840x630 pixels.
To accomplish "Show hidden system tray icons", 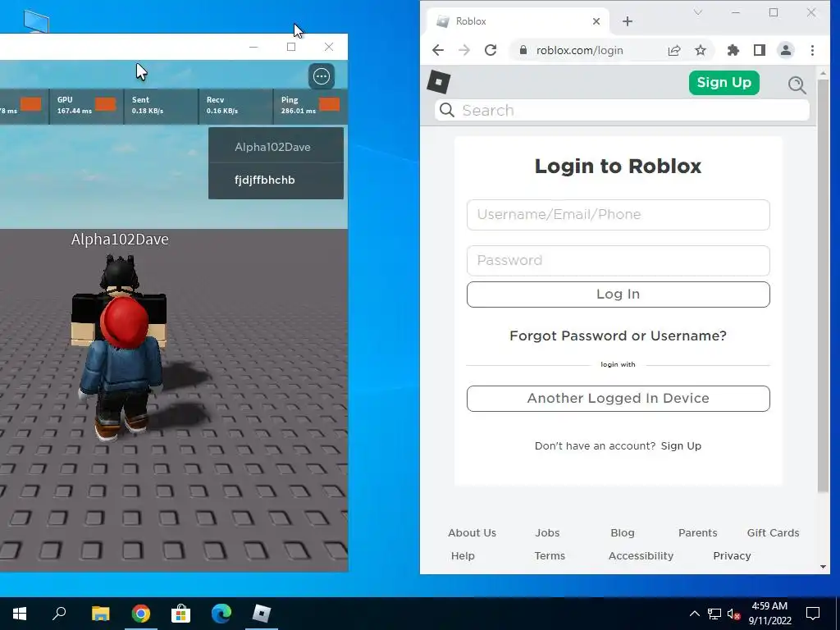I will pos(694,614).
